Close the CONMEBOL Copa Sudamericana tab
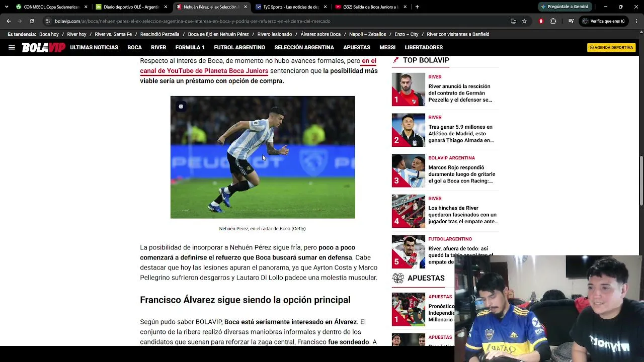644x362 pixels. pyautogui.click(x=86, y=7)
